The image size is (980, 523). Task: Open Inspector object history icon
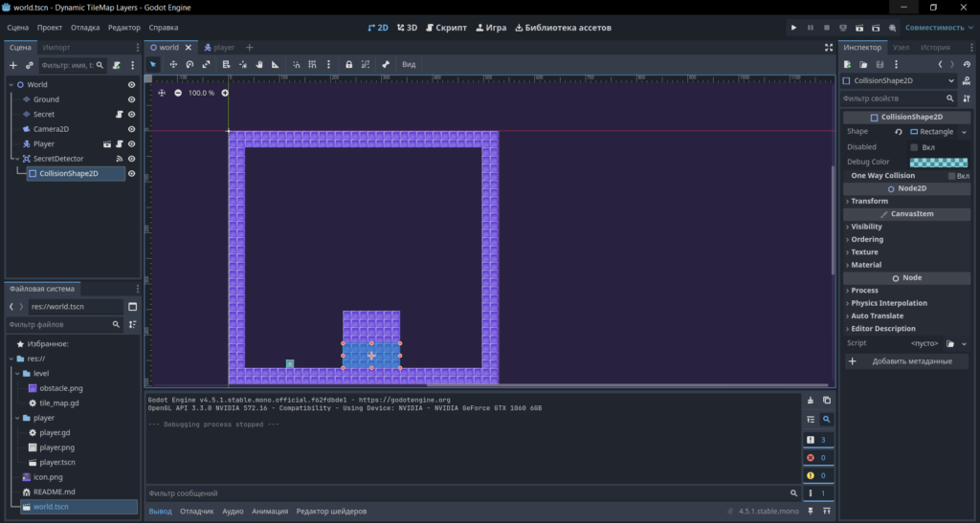[967, 64]
